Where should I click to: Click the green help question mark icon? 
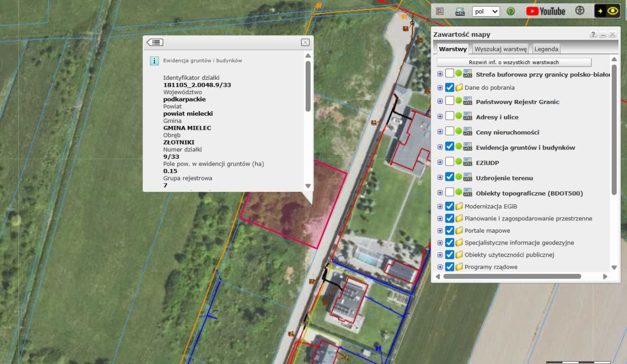(x=510, y=11)
